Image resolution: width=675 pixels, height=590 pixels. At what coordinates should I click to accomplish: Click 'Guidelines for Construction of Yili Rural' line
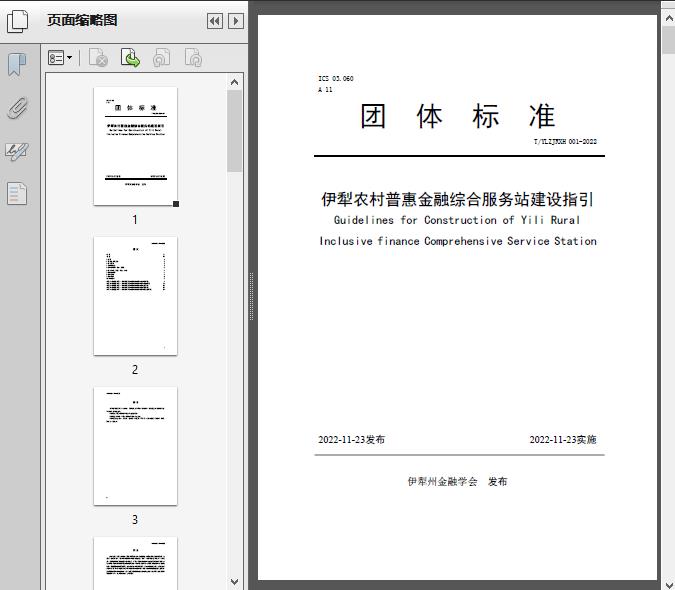457,220
